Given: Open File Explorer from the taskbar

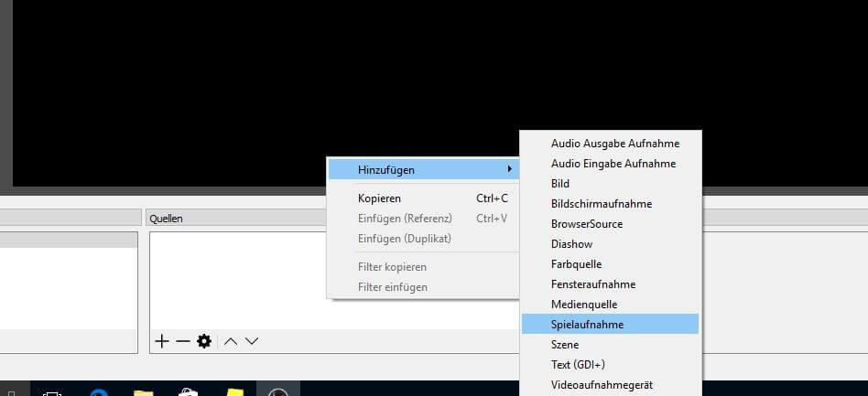Looking at the screenshot, I should click(143, 392).
